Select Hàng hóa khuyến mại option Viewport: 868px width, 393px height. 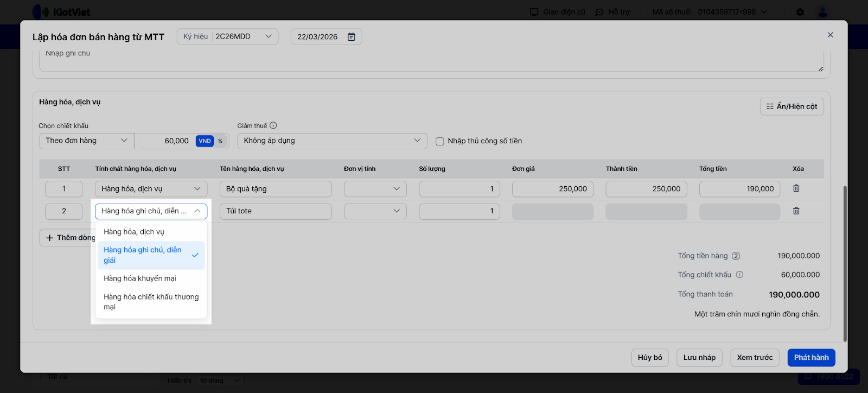tap(140, 278)
